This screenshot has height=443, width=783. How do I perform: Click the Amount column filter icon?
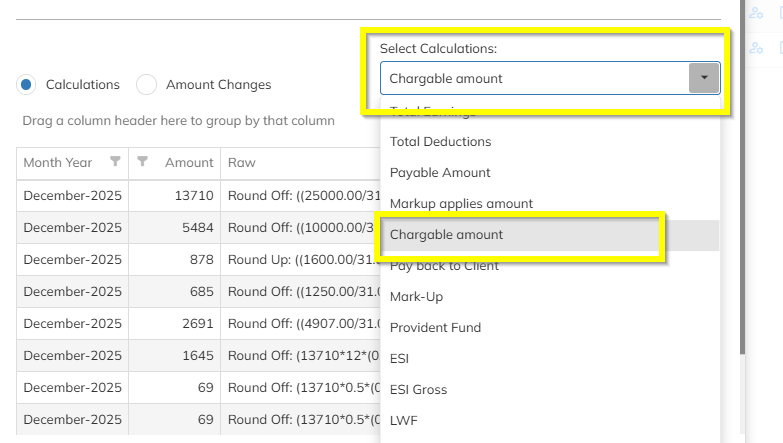coord(143,162)
